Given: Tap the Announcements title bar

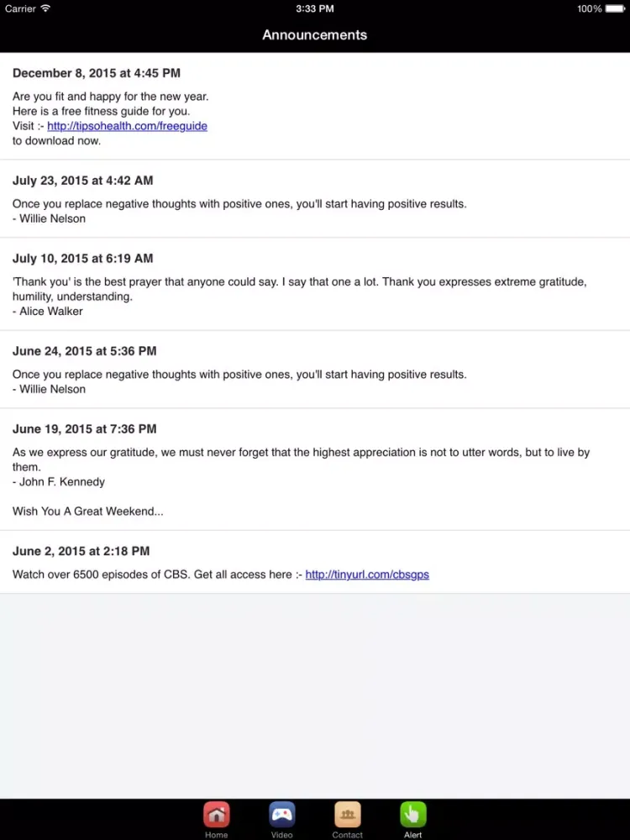Looking at the screenshot, I should pos(314,34).
